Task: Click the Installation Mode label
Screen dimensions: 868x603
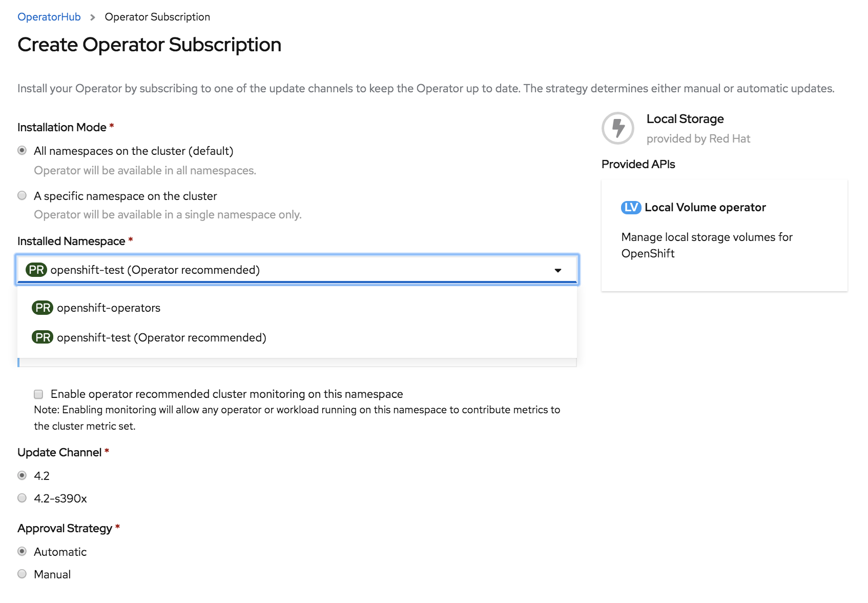Action: point(62,127)
